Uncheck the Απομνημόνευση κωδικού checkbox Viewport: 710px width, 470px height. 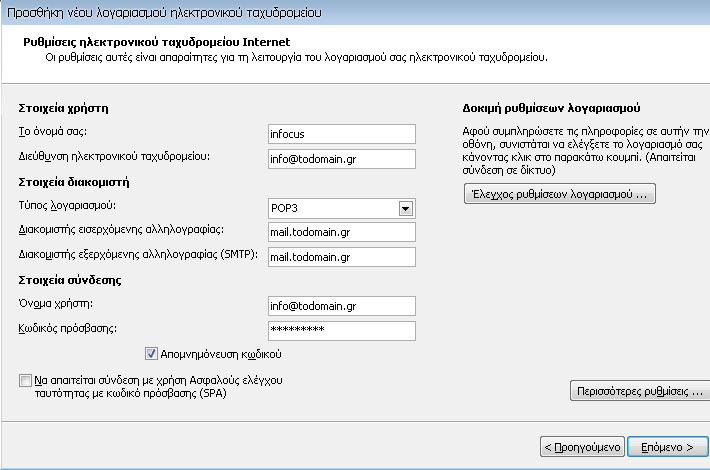click(x=151, y=354)
